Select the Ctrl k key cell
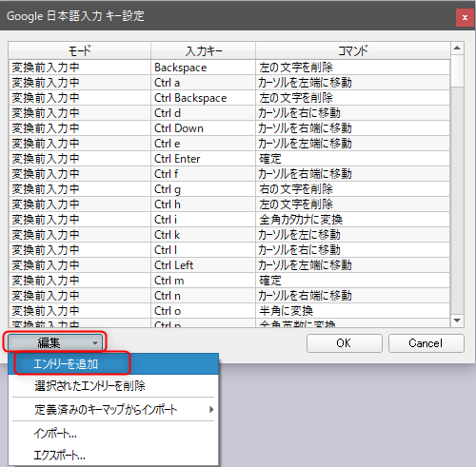The height and width of the screenshot is (467, 476). [x=204, y=235]
